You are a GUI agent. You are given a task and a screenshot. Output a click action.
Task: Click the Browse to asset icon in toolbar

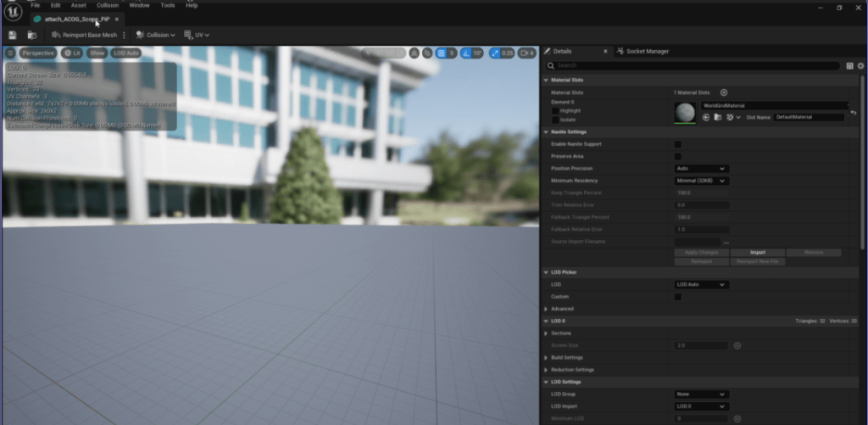point(31,35)
